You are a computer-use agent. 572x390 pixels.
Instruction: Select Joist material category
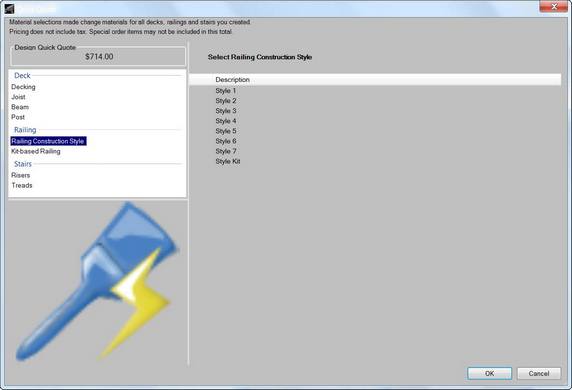(18, 97)
